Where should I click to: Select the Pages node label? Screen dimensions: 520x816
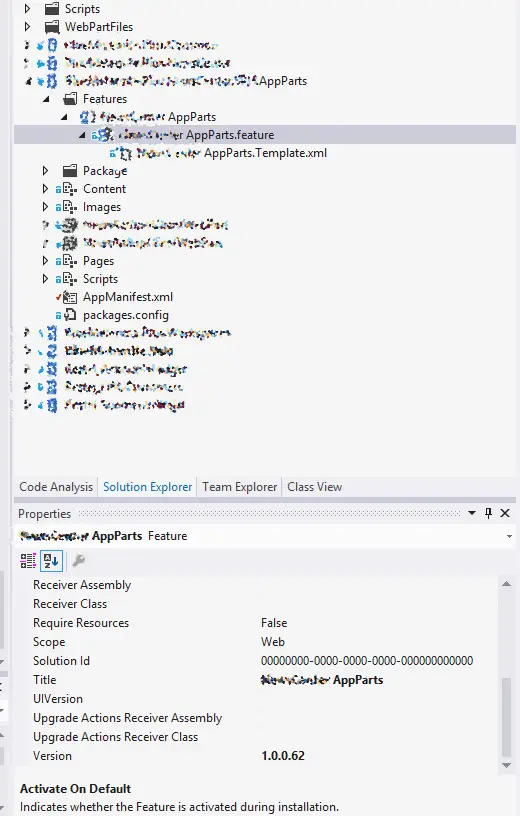[98, 261]
